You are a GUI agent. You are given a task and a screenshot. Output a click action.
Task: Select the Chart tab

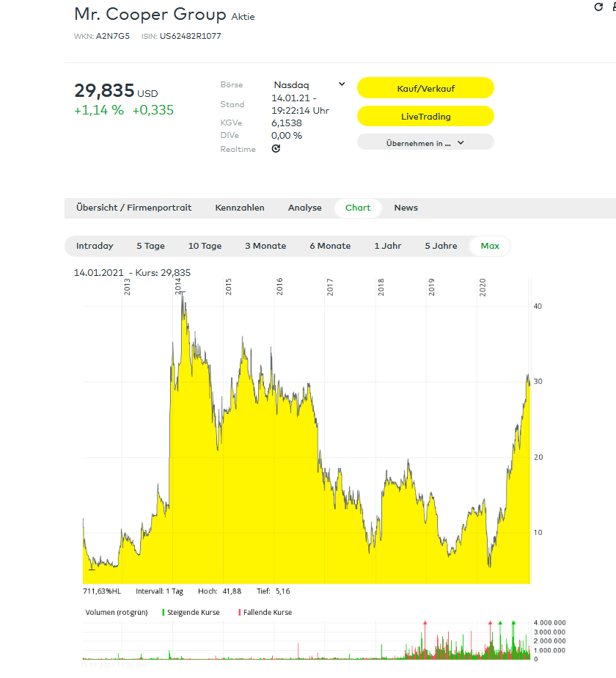(358, 208)
